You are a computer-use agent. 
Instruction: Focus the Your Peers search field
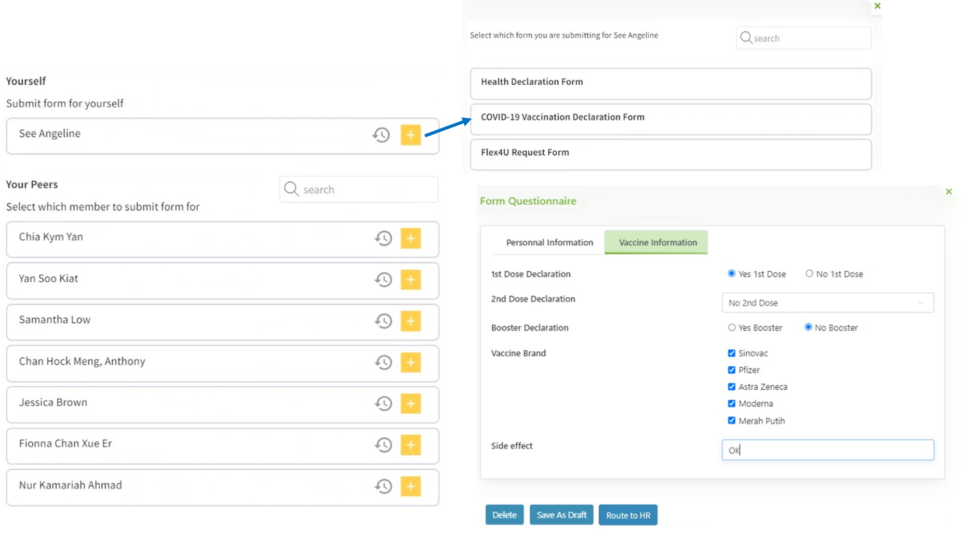[x=359, y=189]
